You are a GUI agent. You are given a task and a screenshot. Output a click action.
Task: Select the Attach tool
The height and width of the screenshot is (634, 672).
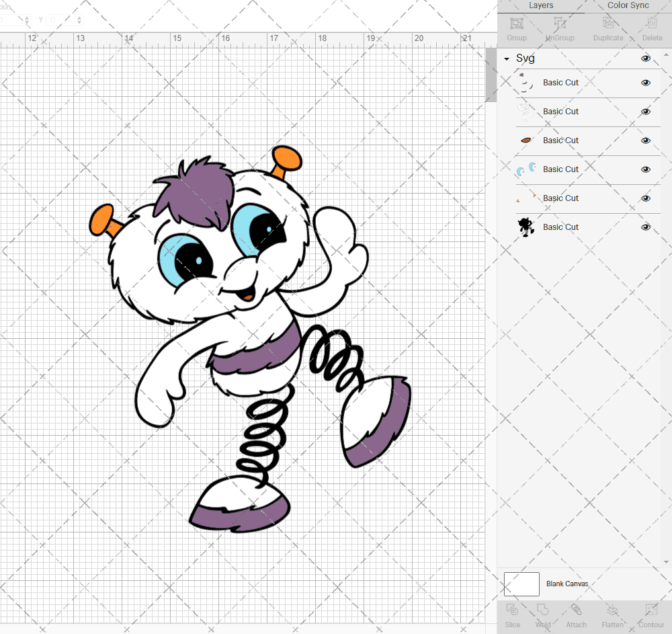(576, 615)
